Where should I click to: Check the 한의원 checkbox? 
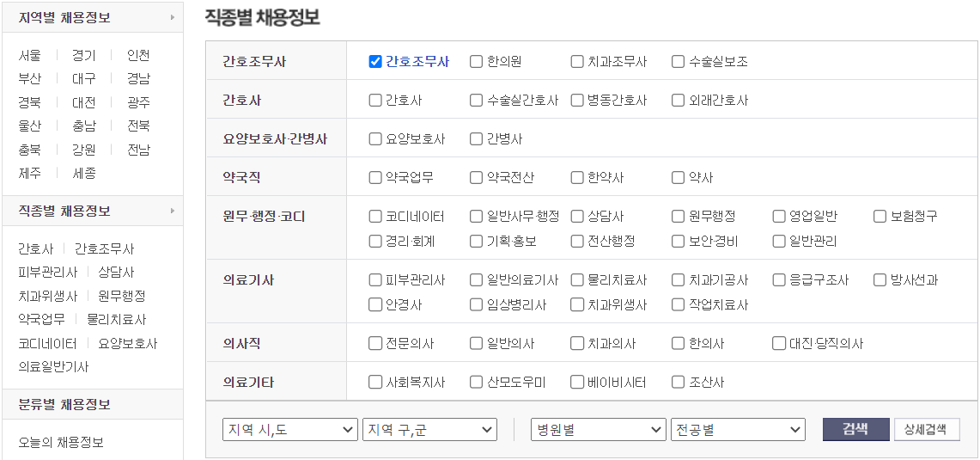point(476,61)
